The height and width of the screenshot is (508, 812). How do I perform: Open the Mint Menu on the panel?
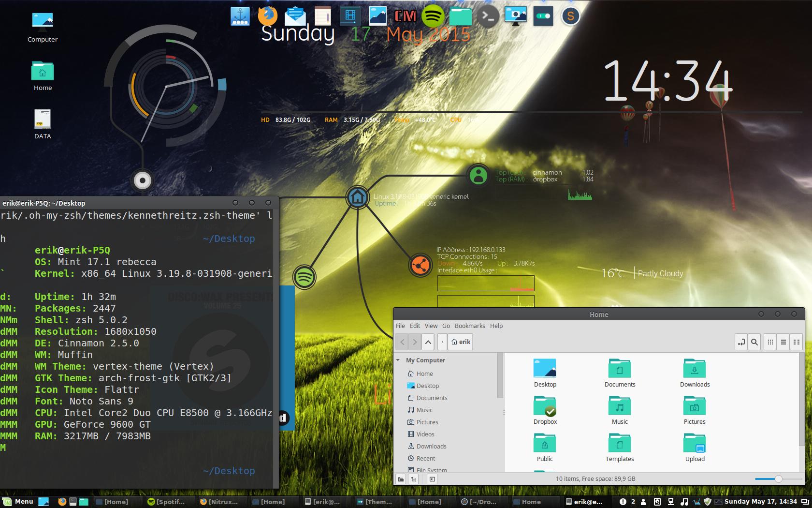coord(18,502)
